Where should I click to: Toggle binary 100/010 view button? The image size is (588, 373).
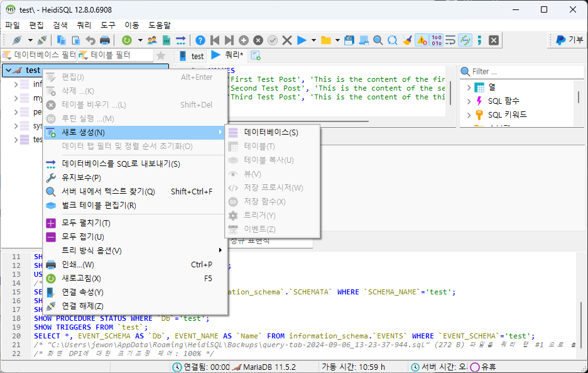[437, 40]
